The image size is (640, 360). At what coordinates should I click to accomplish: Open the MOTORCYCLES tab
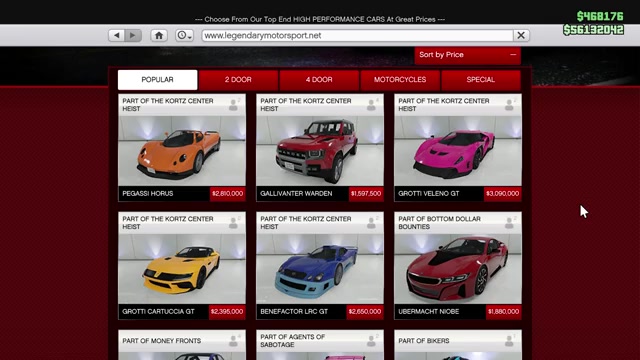400,80
